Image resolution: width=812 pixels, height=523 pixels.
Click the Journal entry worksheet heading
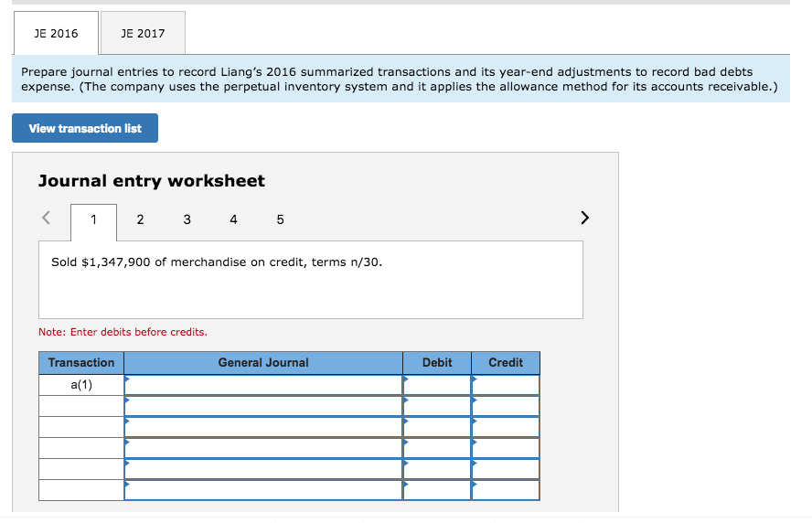(152, 181)
